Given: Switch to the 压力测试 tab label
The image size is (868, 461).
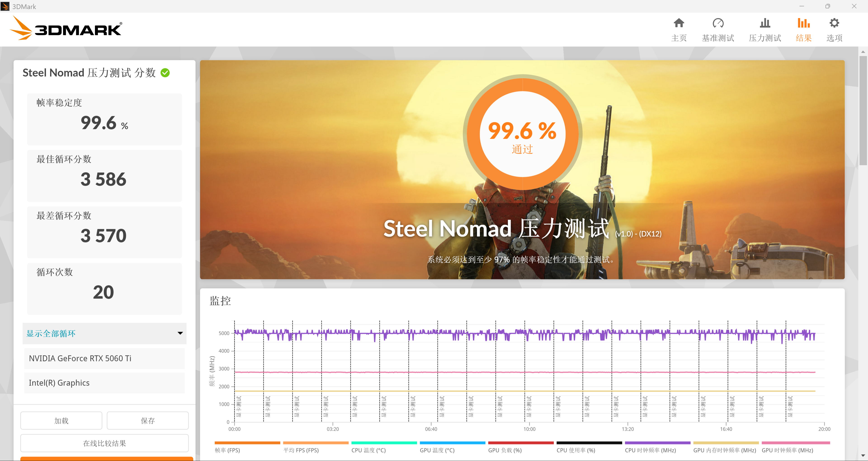Looking at the screenshot, I should (x=764, y=38).
